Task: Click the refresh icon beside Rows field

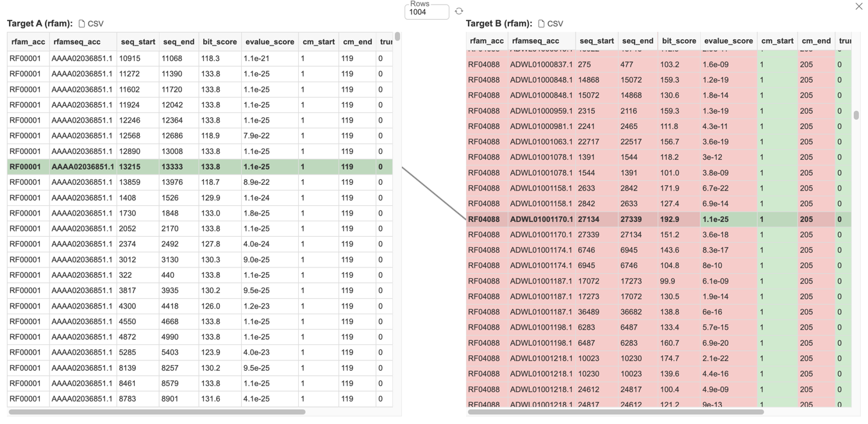Action: tap(459, 12)
